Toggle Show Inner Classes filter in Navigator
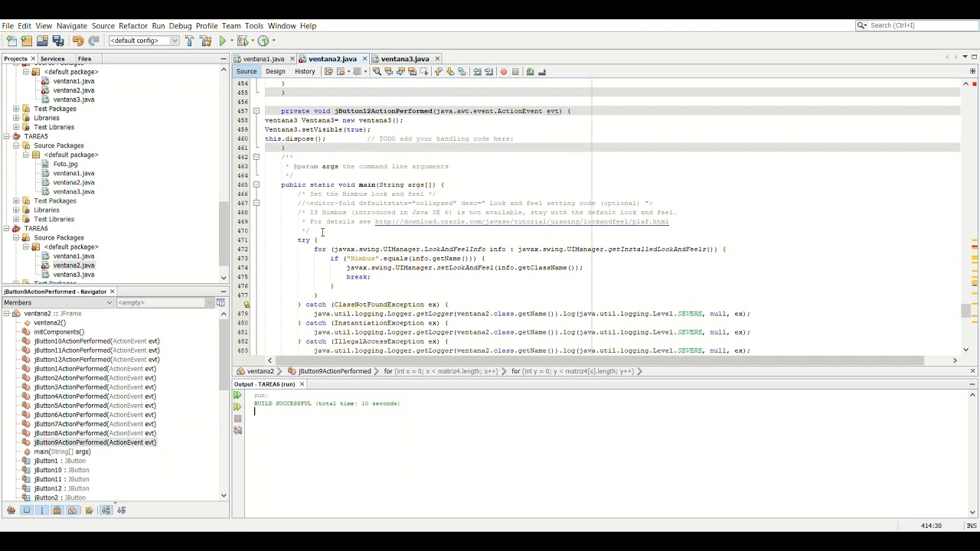The image size is (980, 551). 73,510
